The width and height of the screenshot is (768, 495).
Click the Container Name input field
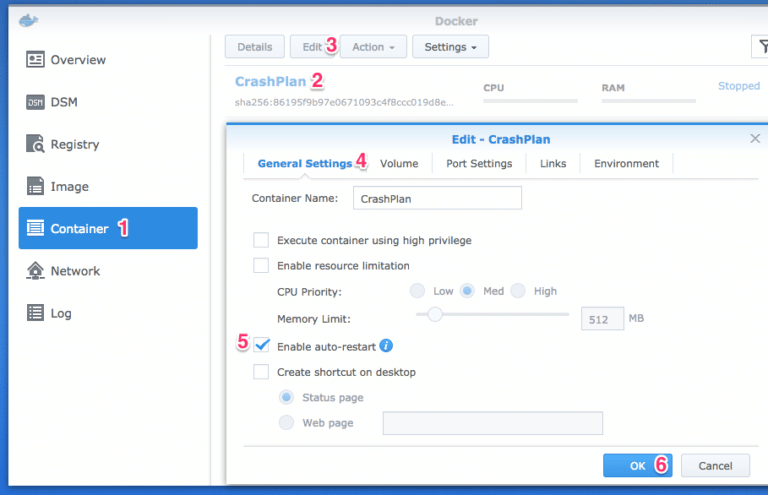[437, 198]
